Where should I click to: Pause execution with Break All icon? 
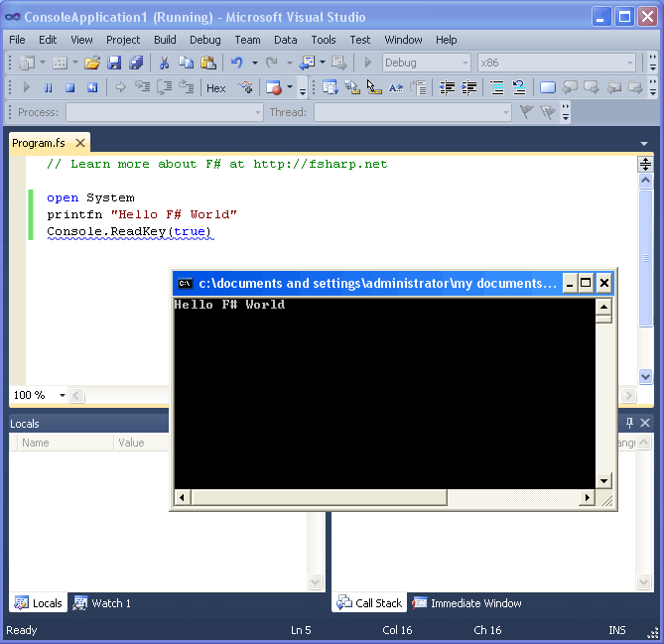point(48,87)
